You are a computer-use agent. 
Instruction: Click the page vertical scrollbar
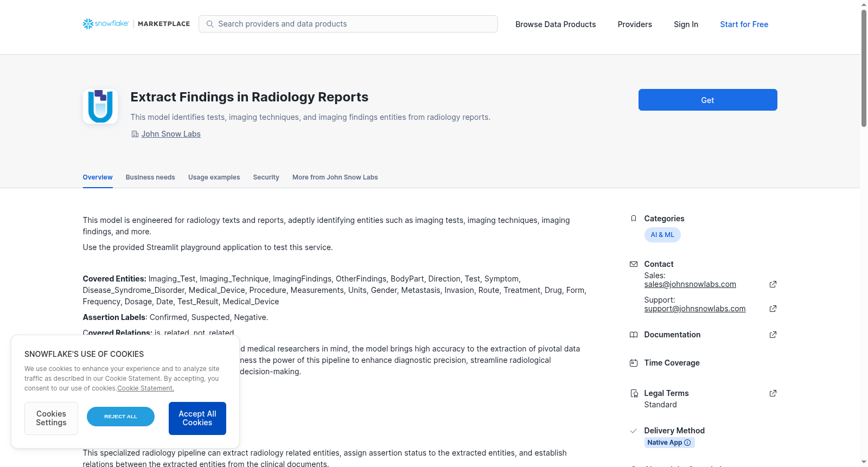(864, 68)
